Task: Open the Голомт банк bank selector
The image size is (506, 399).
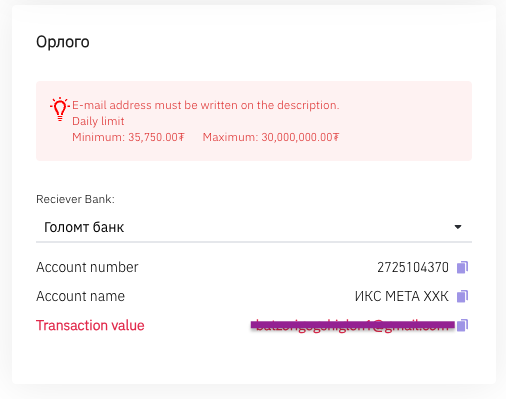Action: [254, 227]
